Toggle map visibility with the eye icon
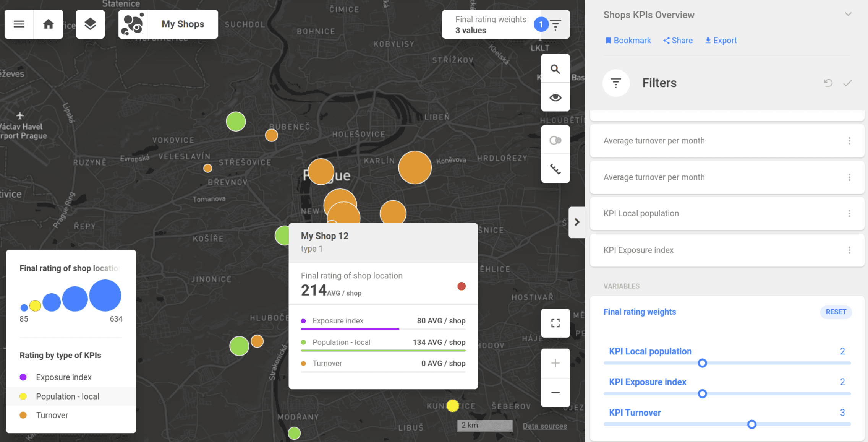Viewport: 868px width, 442px height. coord(555,97)
